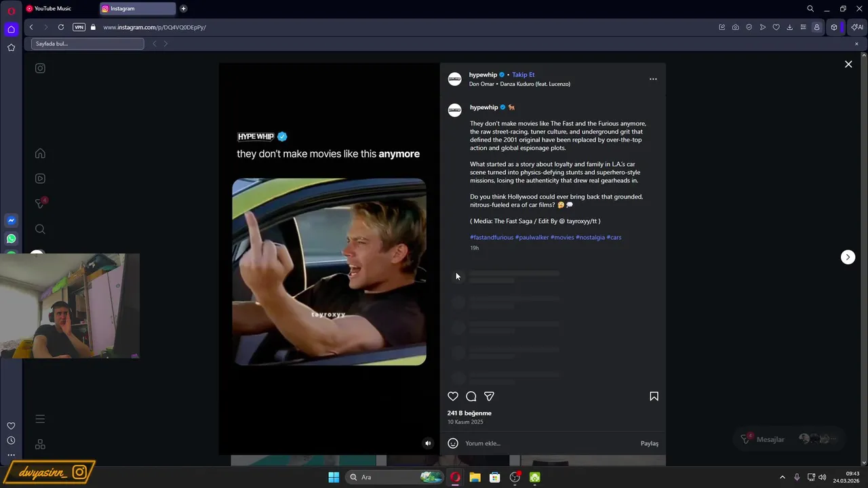Select the Instagram browser tab
Screen dimensions: 868x488
[x=138, y=9]
